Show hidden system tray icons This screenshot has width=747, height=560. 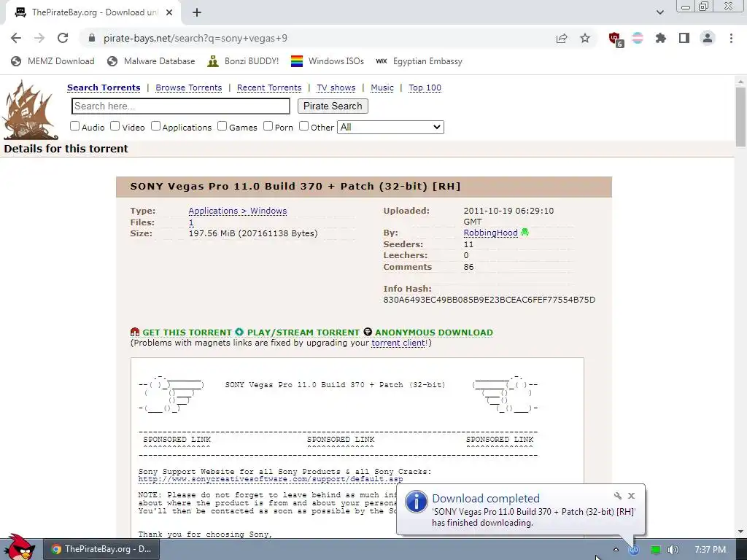616,550
